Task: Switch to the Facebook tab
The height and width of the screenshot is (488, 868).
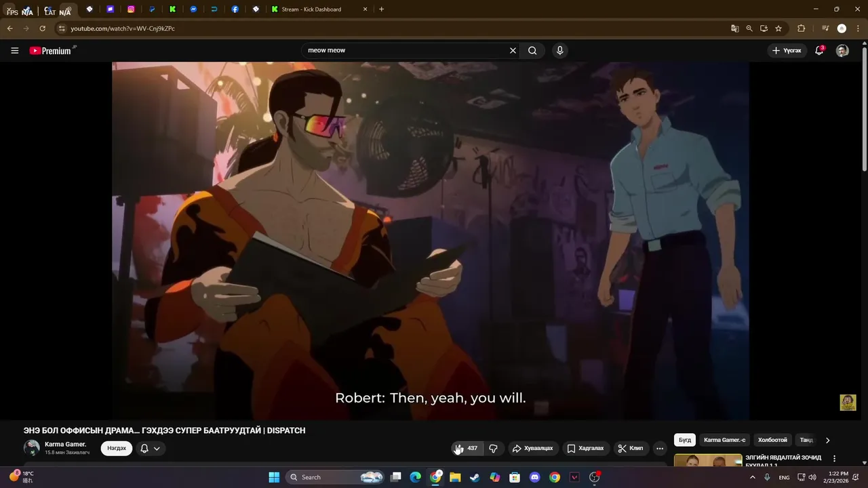Action: 235,9
